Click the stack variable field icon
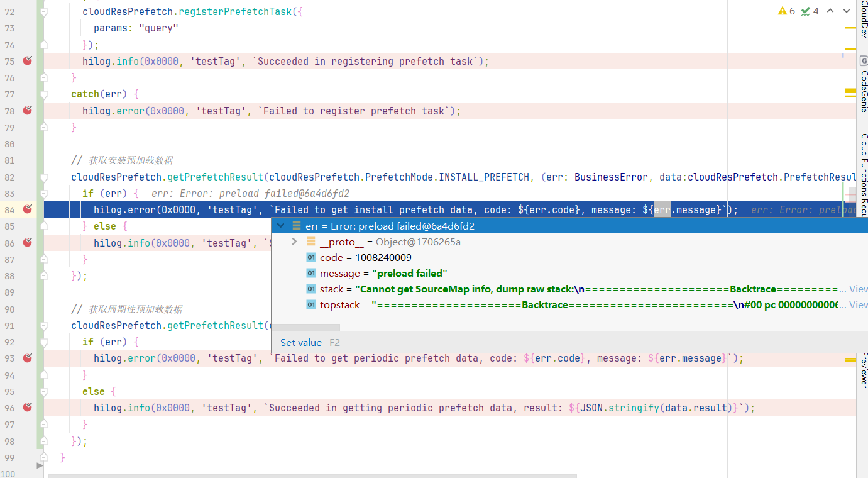 click(x=310, y=289)
